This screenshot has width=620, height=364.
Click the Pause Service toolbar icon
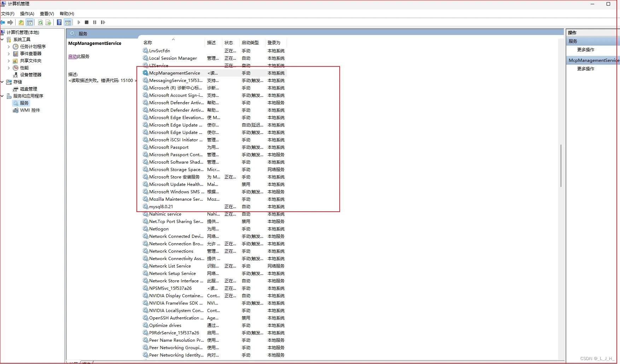pos(95,22)
